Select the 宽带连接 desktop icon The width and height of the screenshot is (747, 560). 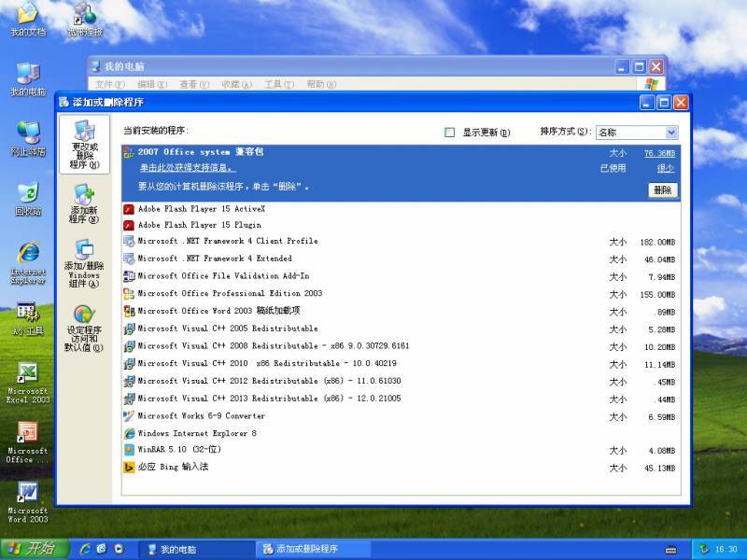point(85,20)
